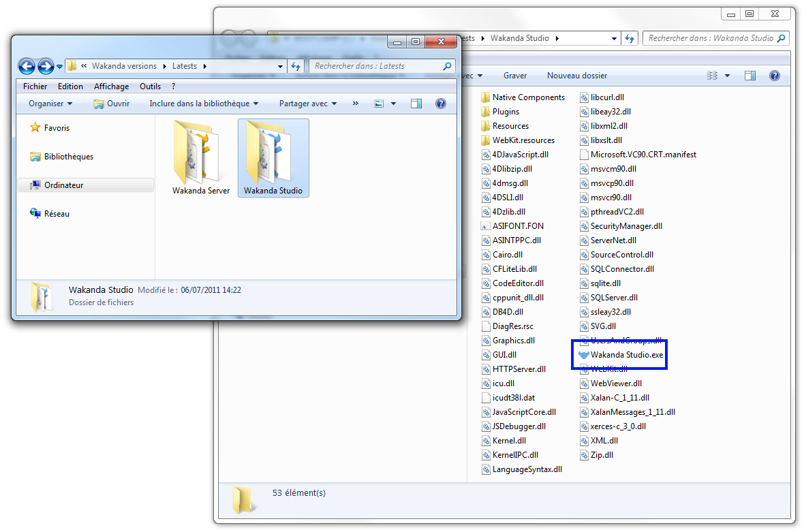Select Zip.dll file
This screenshot has width=804, height=532.
[x=596, y=455]
